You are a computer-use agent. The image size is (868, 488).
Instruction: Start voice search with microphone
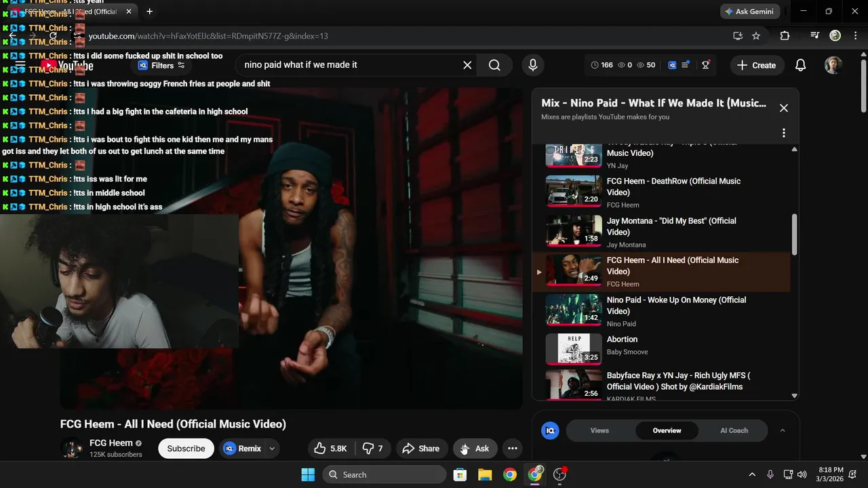pyautogui.click(x=533, y=65)
